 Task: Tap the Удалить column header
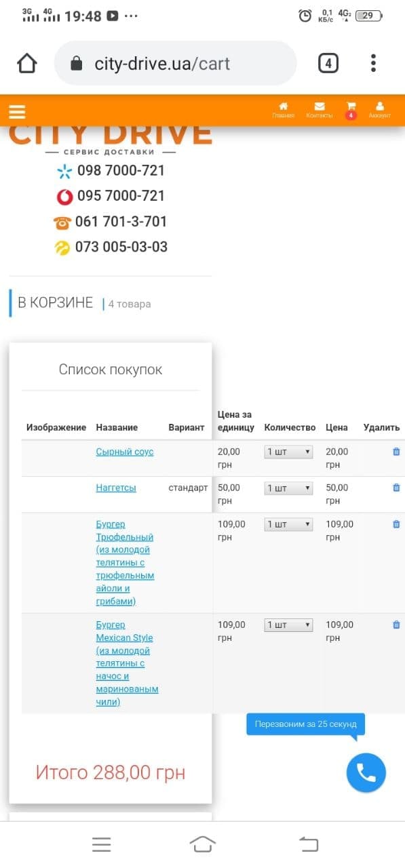pyautogui.click(x=381, y=428)
